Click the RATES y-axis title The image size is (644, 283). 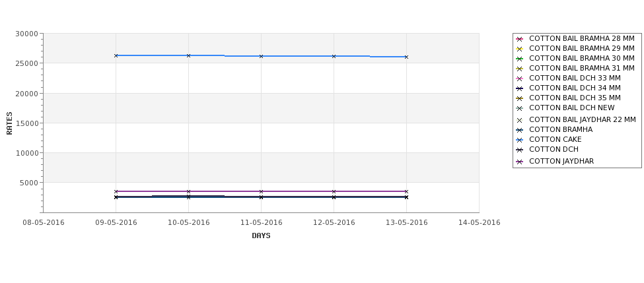point(9,123)
